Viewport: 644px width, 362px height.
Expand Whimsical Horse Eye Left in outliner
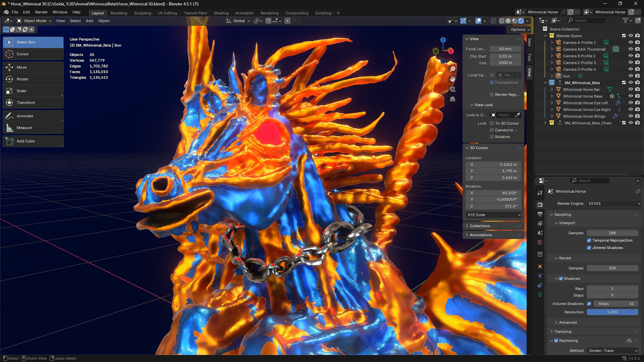(x=552, y=103)
